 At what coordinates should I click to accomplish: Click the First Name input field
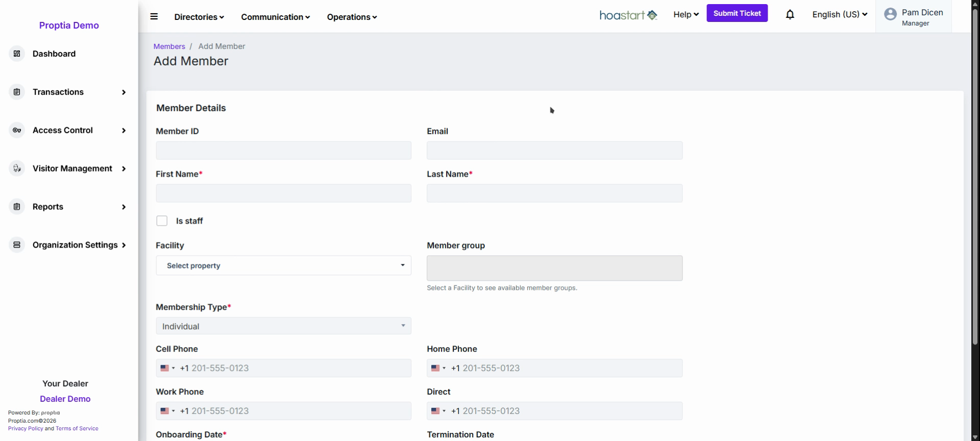(x=283, y=193)
